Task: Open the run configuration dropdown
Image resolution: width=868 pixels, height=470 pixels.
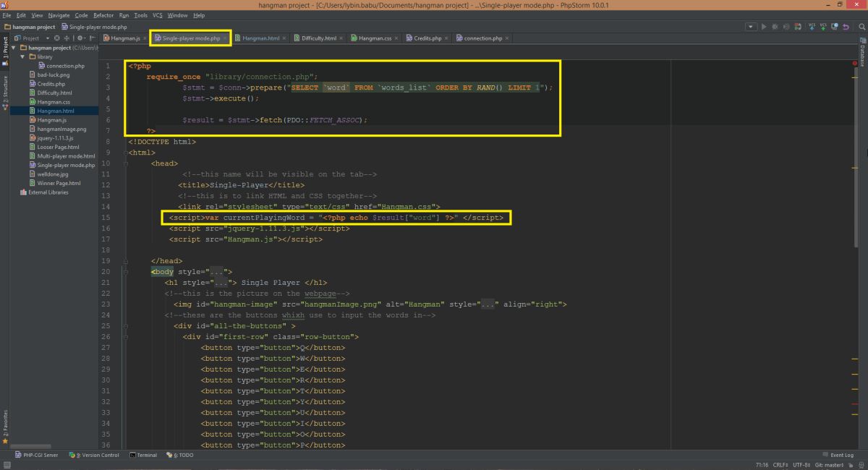Action: click(751, 27)
